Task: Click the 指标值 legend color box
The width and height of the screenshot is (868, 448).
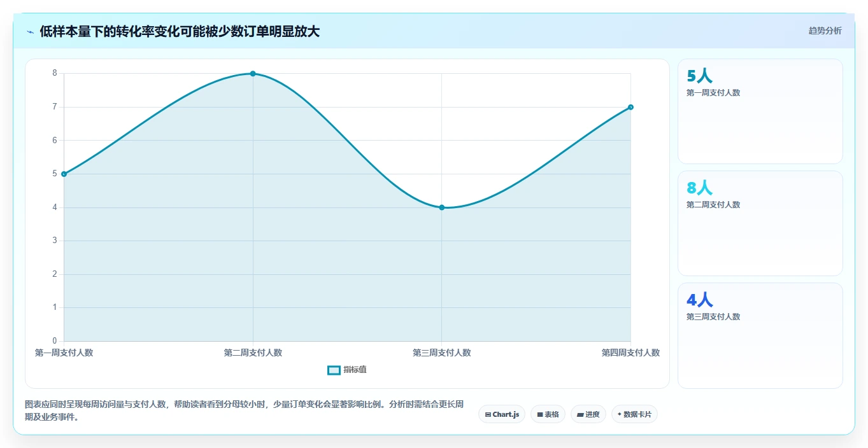Action: pyautogui.click(x=334, y=370)
